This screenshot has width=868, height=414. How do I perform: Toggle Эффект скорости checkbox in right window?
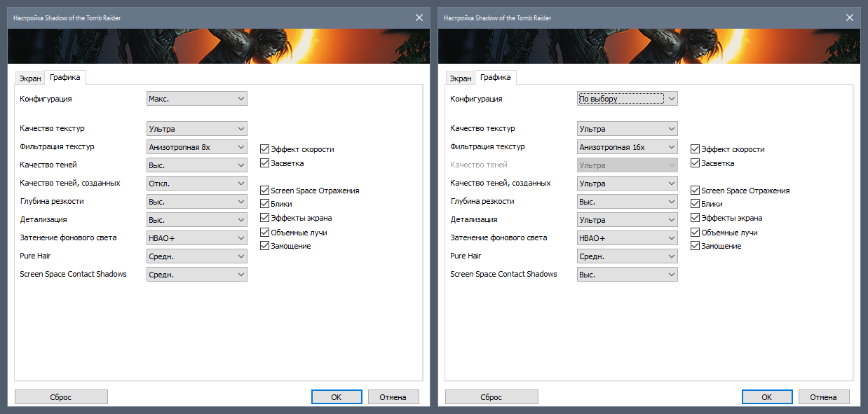click(695, 149)
